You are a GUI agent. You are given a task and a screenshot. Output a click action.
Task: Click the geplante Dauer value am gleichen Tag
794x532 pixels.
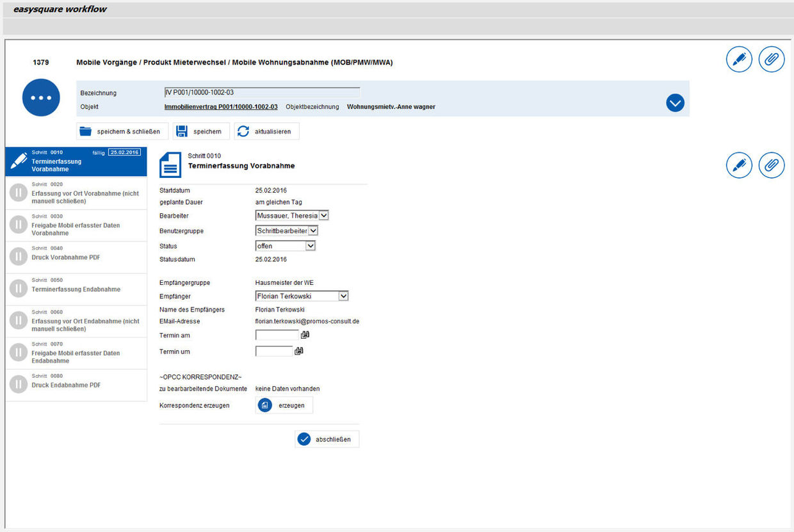[x=279, y=202]
